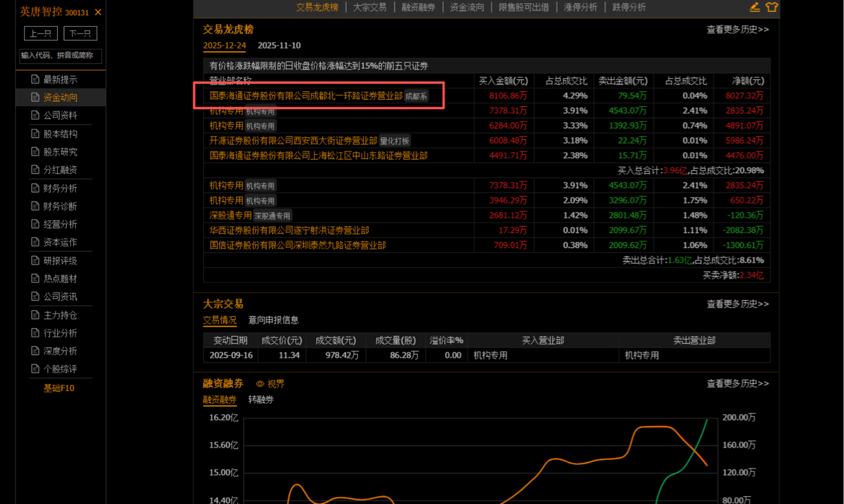Open 查看更多历史 for 交易龙虎榜
This screenshot has height=504, width=844.
tap(738, 30)
